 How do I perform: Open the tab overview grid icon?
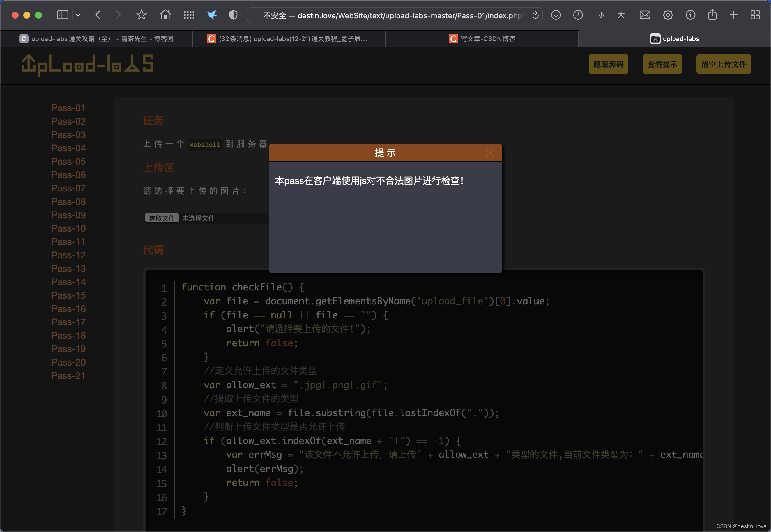(x=755, y=15)
